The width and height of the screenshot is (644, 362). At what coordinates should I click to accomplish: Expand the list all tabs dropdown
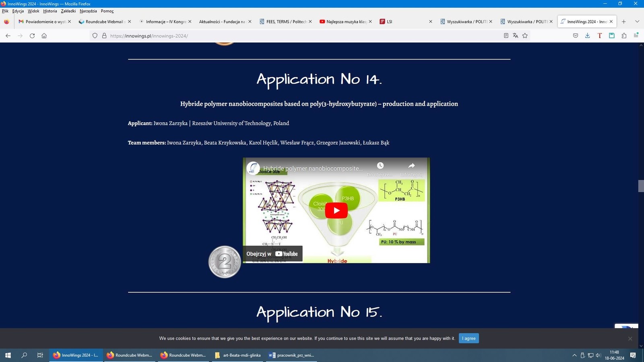pyautogui.click(x=637, y=22)
